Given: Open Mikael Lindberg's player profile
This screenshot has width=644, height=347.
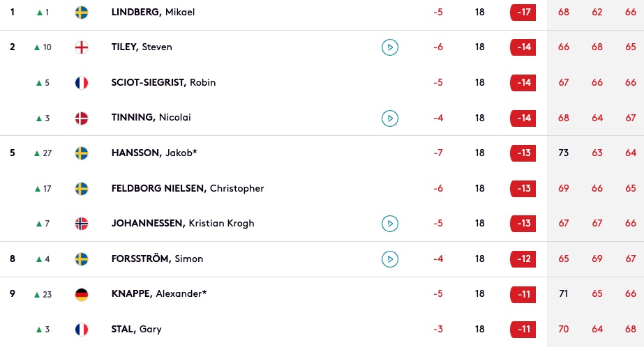Looking at the screenshot, I should click(153, 12).
